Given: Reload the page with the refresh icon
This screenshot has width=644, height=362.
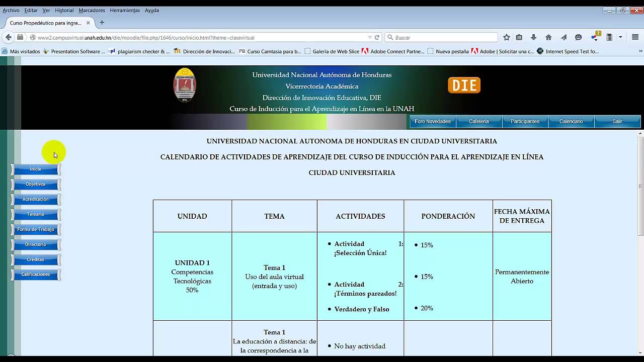Looking at the screenshot, I should point(377,37).
